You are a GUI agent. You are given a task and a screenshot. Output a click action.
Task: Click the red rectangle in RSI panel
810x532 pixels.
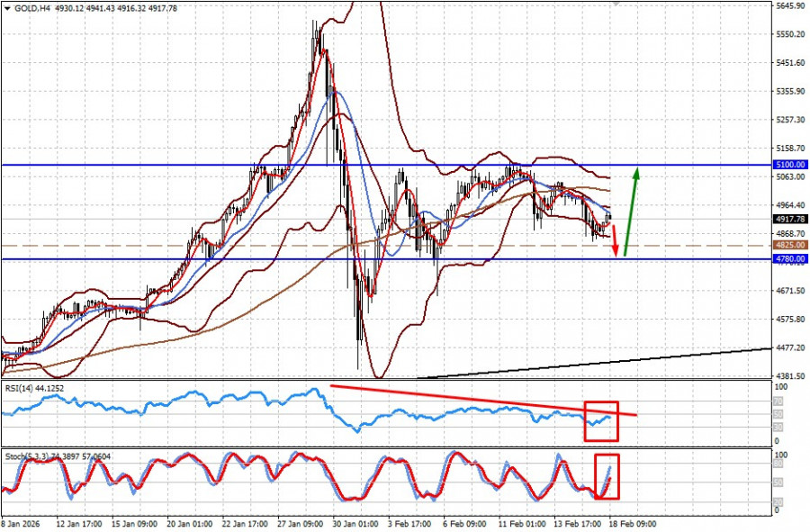601,421
